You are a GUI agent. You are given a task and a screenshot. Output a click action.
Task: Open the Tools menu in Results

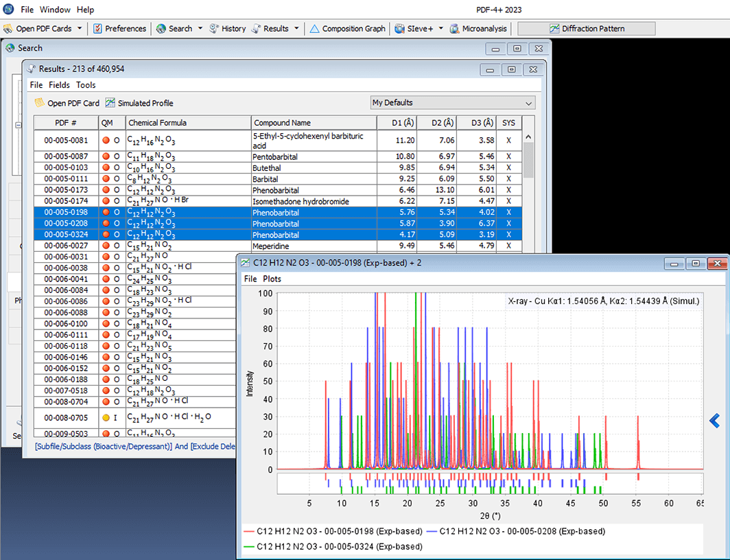pyautogui.click(x=86, y=84)
